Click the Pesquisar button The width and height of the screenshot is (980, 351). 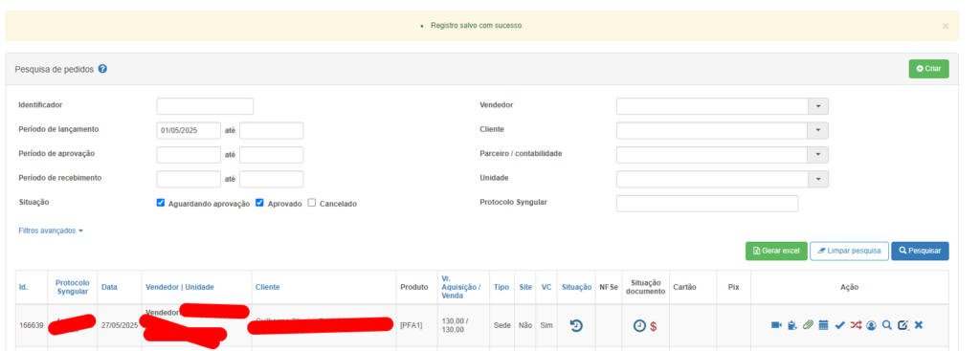coord(920,252)
